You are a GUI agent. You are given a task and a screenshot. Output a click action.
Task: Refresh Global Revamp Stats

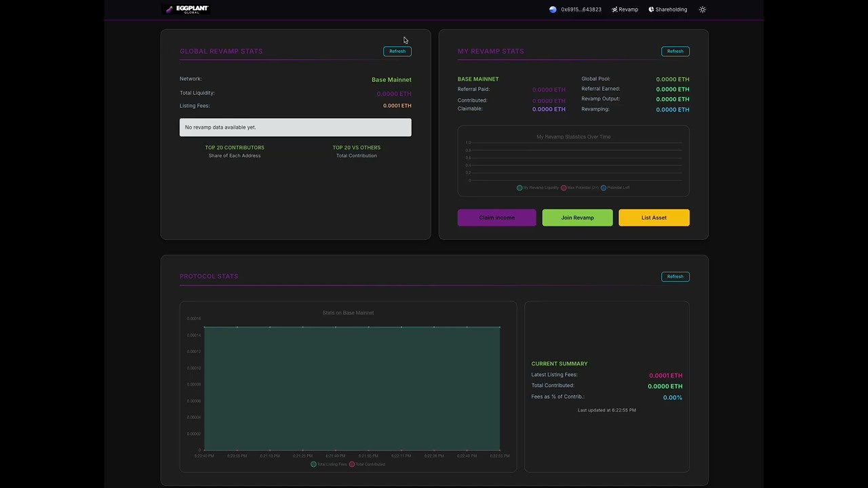397,52
